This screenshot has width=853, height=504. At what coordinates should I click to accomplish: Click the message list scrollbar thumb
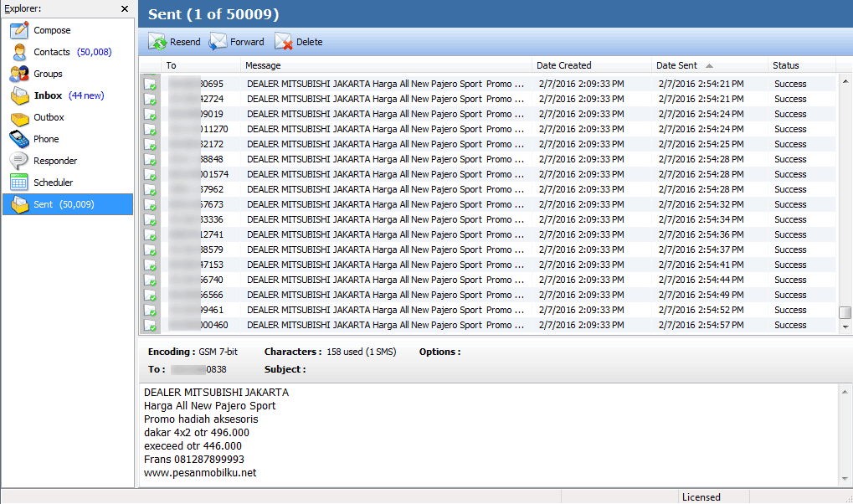click(x=845, y=313)
